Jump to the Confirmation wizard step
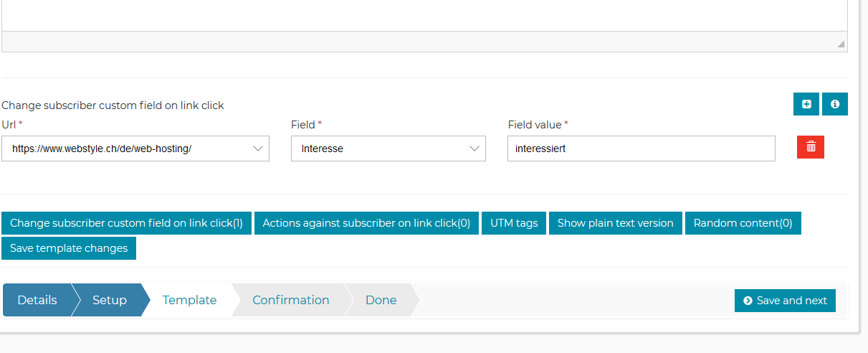This screenshot has width=868, height=353. pyautogui.click(x=290, y=300)
